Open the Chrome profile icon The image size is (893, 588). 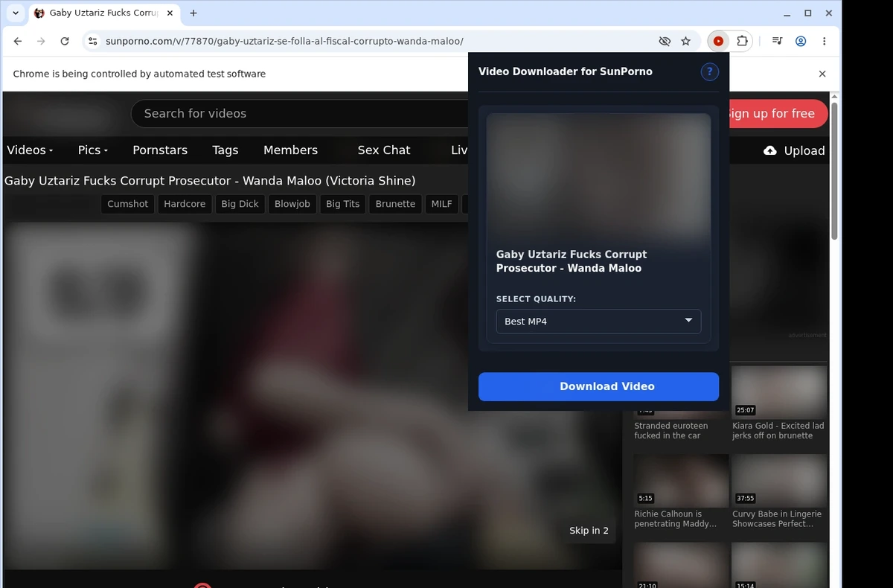tap(801, 42)
